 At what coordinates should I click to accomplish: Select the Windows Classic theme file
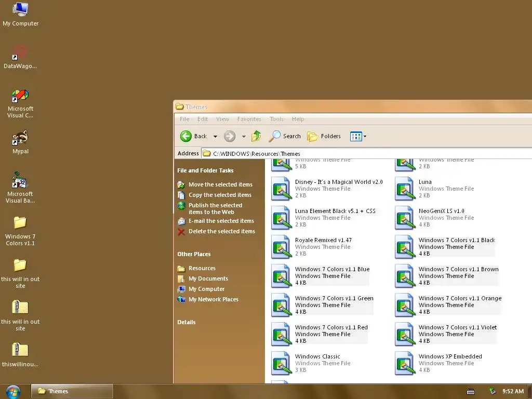pyautogui.click(x=311, y=364)
